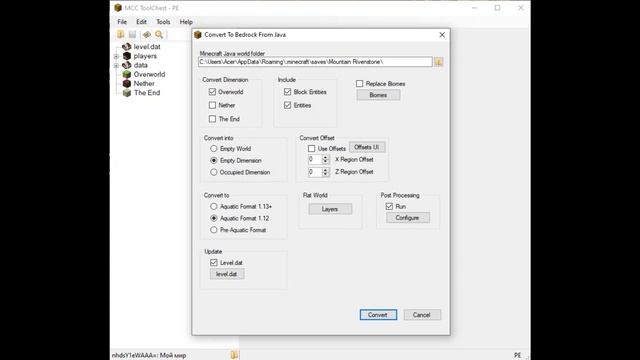
Task: Click the folder icon in status bar
Action: (x=234, y=355)
